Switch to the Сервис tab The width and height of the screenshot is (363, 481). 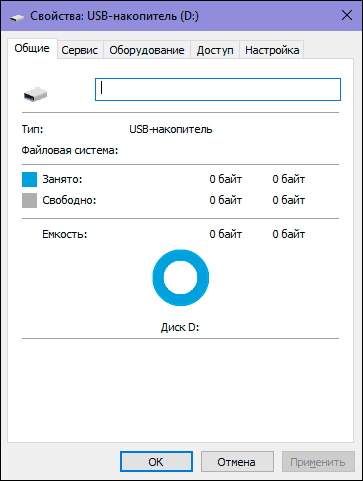[80, 50]
